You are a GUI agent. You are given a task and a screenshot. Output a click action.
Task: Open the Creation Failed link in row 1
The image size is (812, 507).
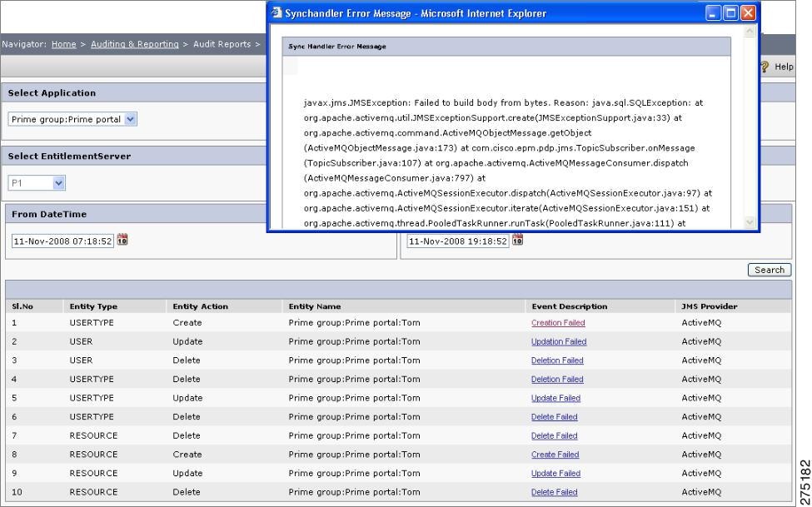[x=558, y=323]
